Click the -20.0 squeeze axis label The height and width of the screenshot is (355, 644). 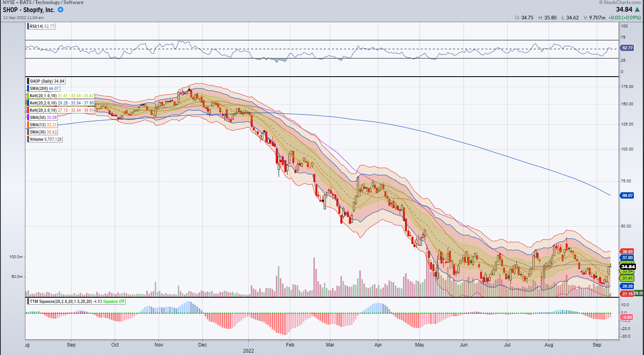625,328
